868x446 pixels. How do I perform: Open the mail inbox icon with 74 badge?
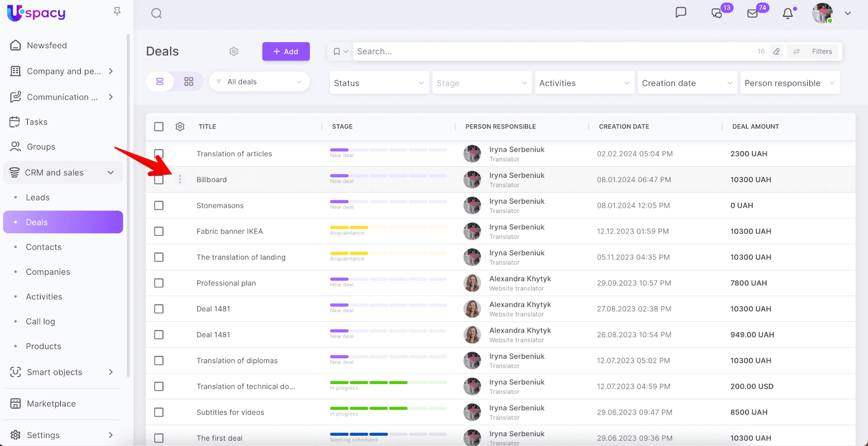(x=752, y=14)
